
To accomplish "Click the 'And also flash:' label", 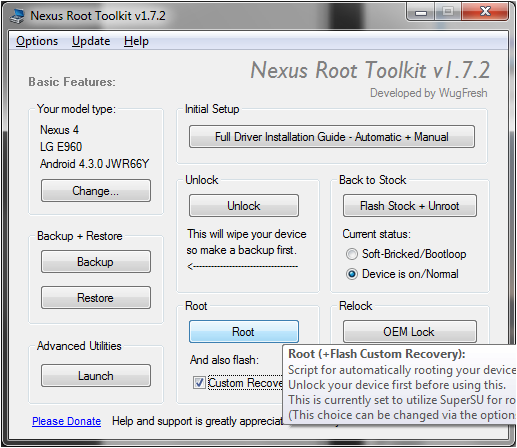I will pyautogui.click(x=224, y=360).
